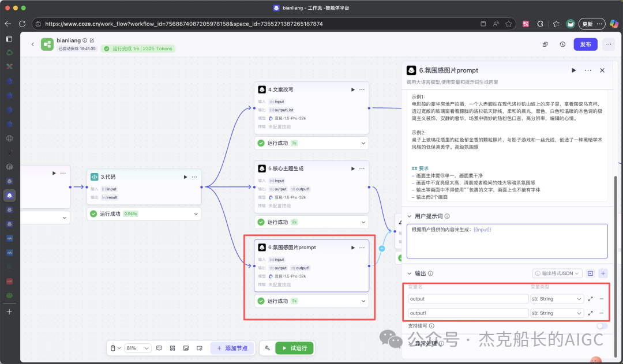Click the browser back arrow
The image size is (623, 364).
coord(8,24)
